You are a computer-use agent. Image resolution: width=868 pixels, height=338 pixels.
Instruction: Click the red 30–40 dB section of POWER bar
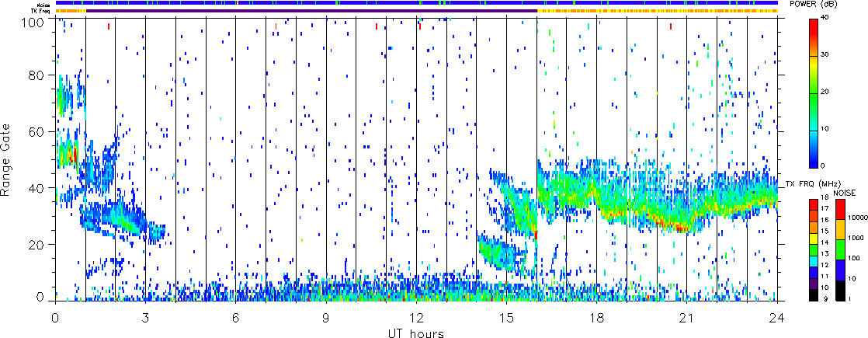click(814, 37)
